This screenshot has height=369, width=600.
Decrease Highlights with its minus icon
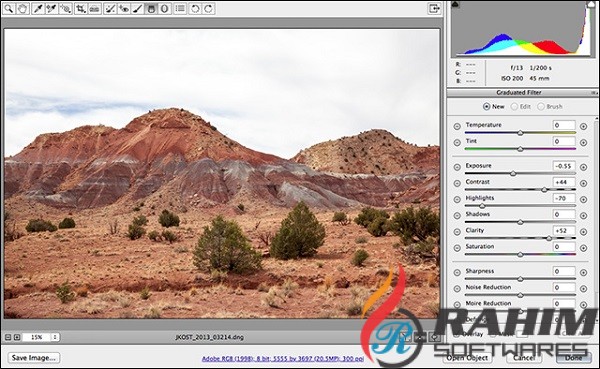457,199
